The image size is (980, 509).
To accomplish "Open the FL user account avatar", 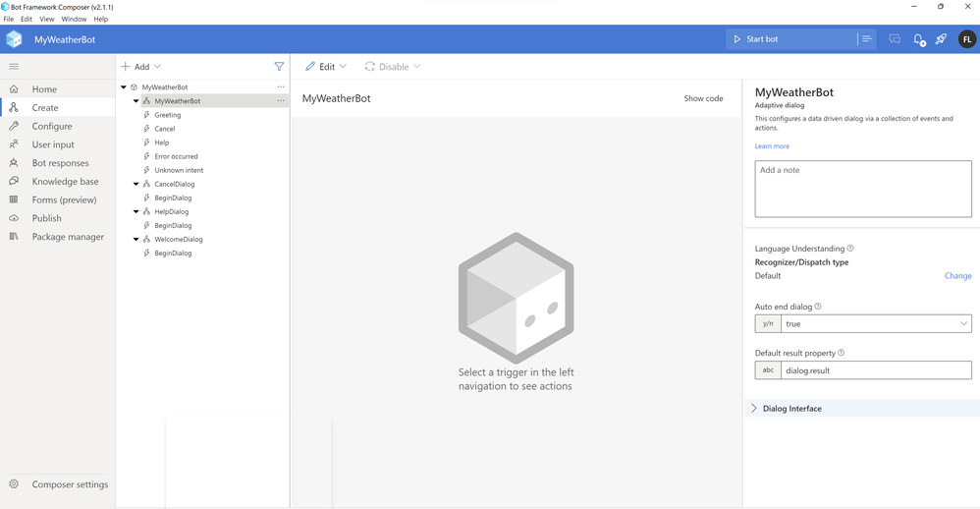I will 967,39.
